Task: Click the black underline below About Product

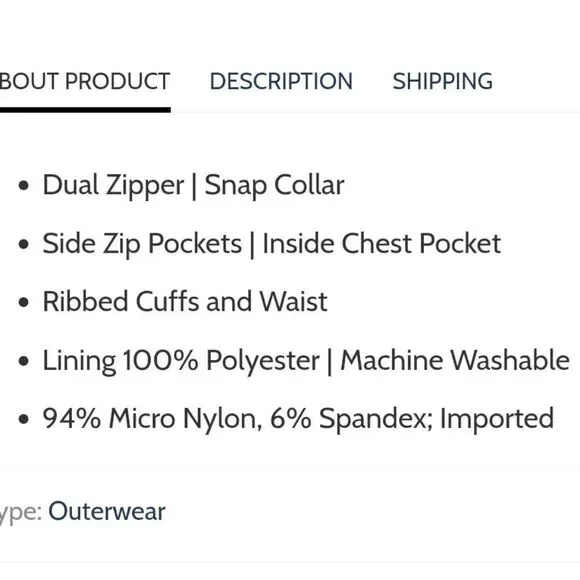Action: (85, 110)
